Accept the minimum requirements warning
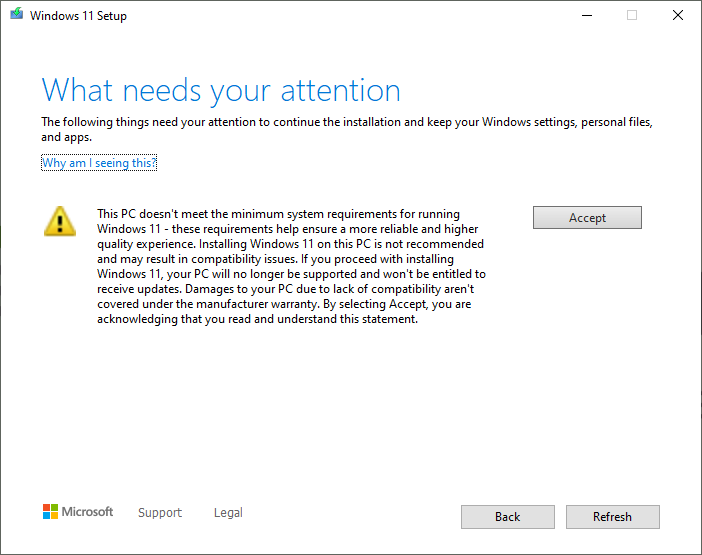The height and width of the screenshot is (555, 702). click(587, 218)
